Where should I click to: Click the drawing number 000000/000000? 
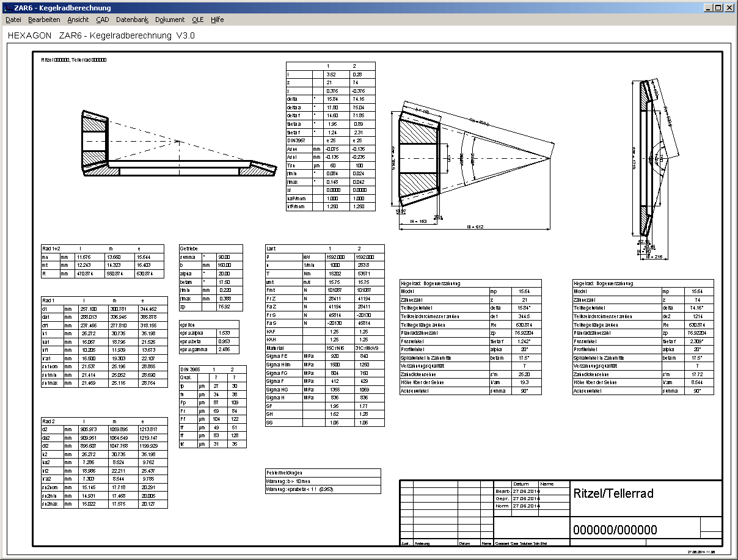click(614, 529)
